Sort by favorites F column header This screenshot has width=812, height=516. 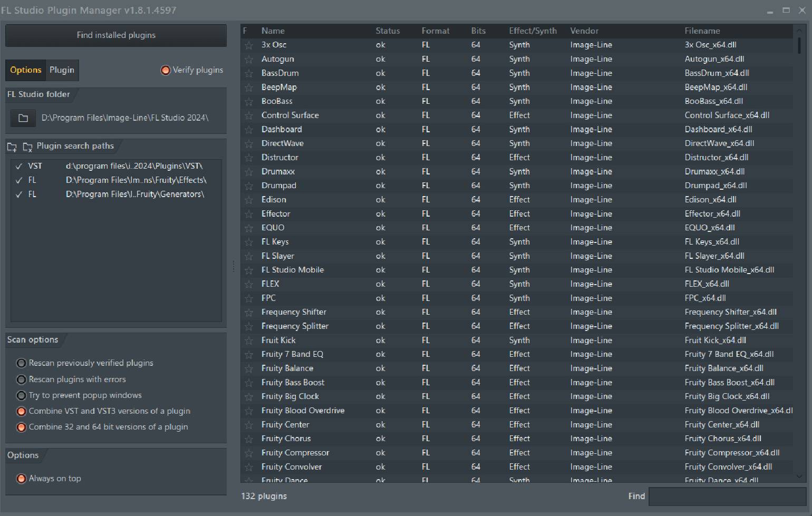point(245,31)
